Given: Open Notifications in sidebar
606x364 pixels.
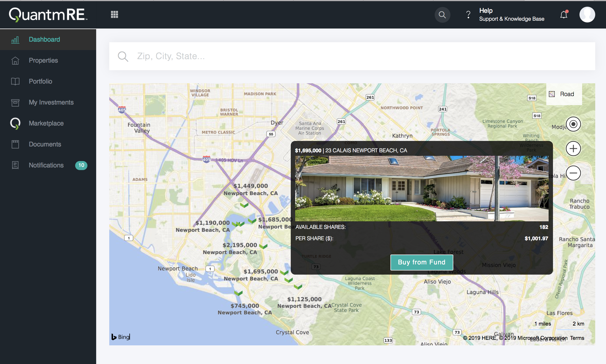Looking at the screenshot, I should click(48, 165).
